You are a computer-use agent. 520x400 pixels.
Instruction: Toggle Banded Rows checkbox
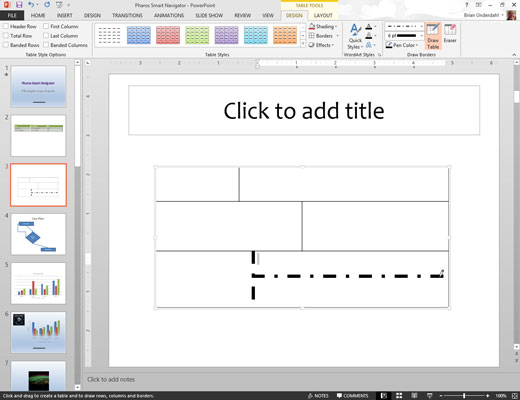point(6,45)
